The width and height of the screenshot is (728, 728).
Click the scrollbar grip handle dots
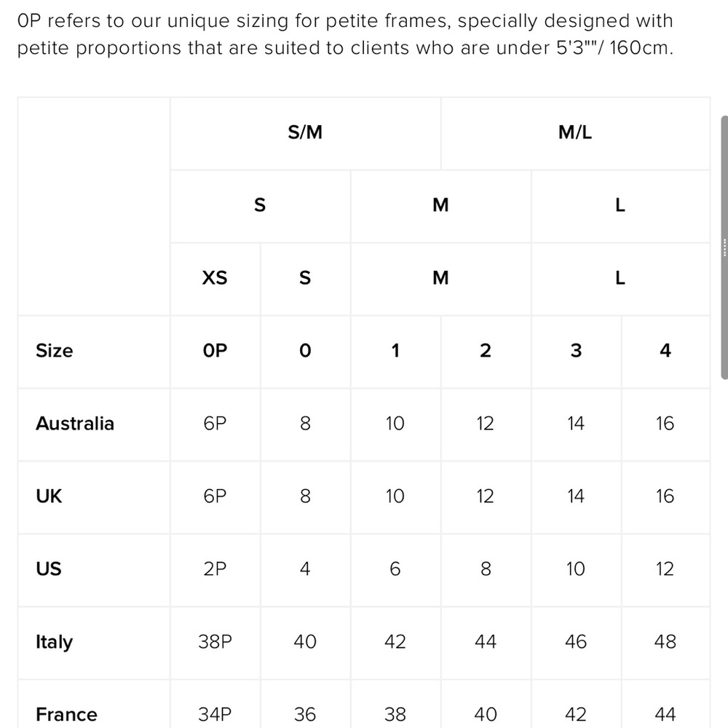[x=725, y=248]
